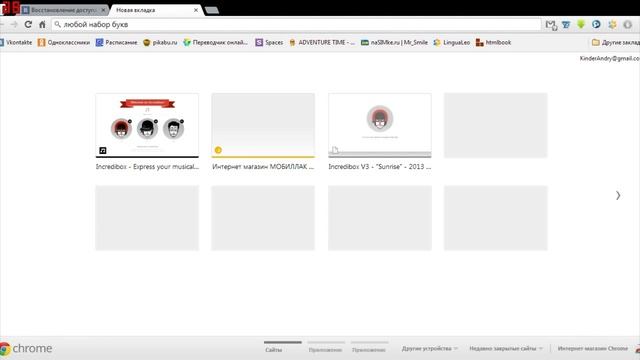Open the ADVENTURE TIME bookmark
The width and height of the screenshot is (640, 360).
[322, 42]
